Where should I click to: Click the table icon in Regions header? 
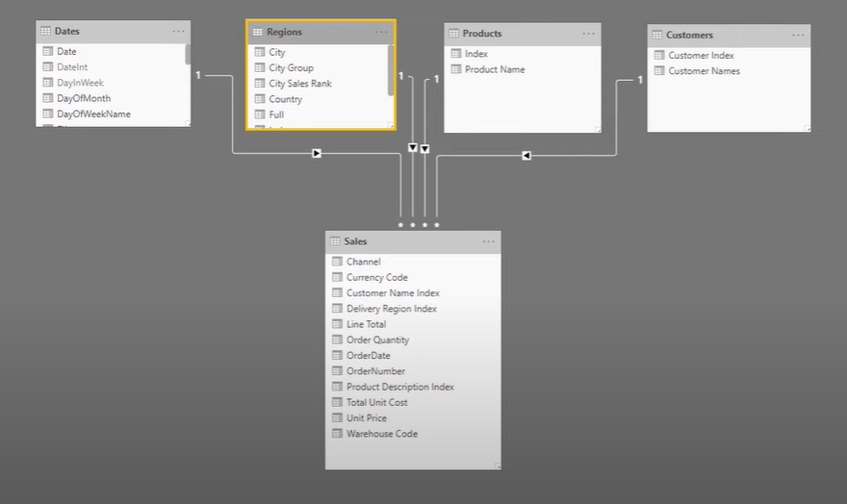pyautogui.click(x=257, y=32)
